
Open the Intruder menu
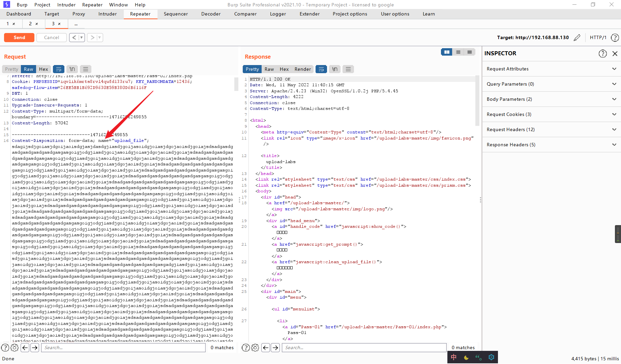coord(66,5)
